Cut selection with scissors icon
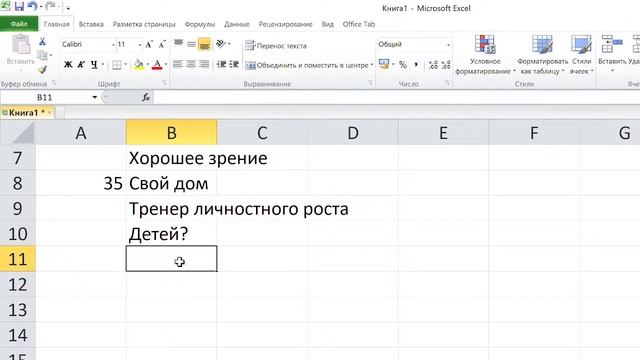Viewport: 640px width, 360px height. 42,41
